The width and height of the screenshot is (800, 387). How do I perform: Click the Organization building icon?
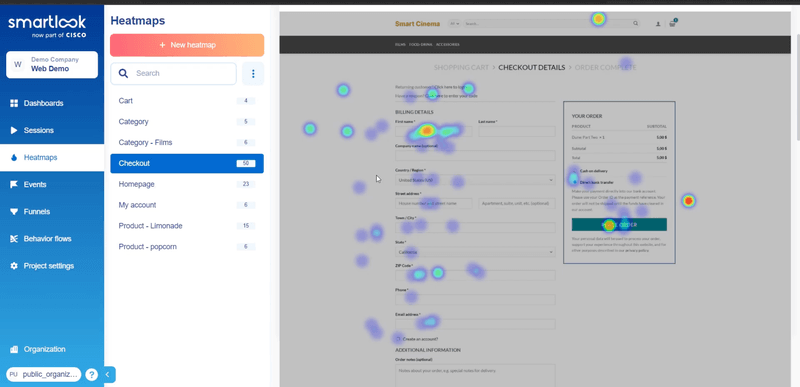tap(14, 349)
